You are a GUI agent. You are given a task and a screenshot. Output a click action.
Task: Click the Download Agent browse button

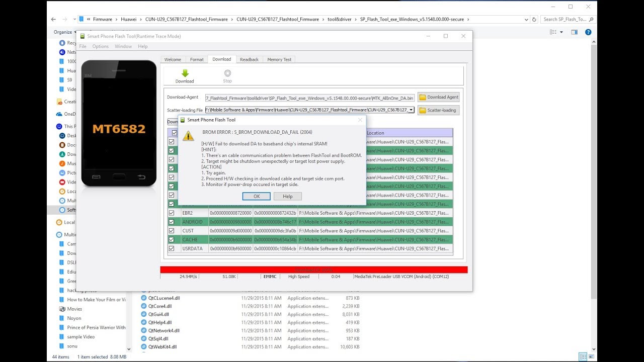point(438,97)
